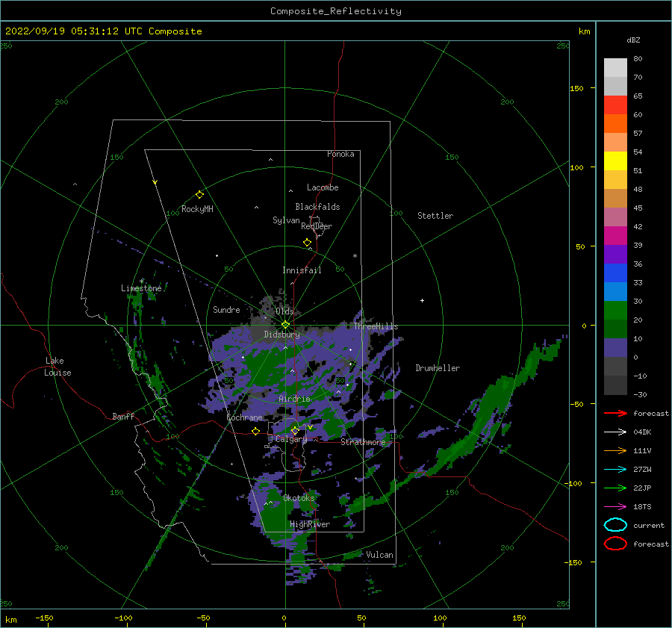Click the Limestone label
This screenshot has height=628, width=672.
pyautogui.click(x=141, y=288)
